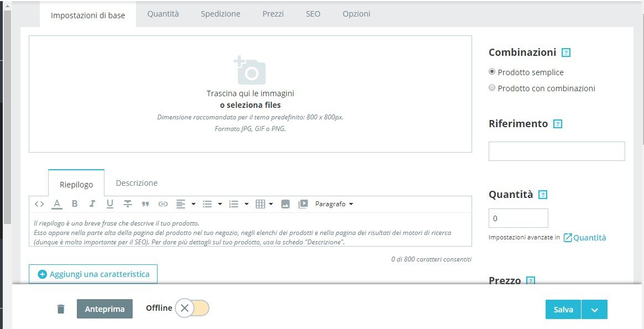The height and width of the screenshot is (329, 644).
Task: Open help icon next to Quantità heading
Action: click(543, 195)
